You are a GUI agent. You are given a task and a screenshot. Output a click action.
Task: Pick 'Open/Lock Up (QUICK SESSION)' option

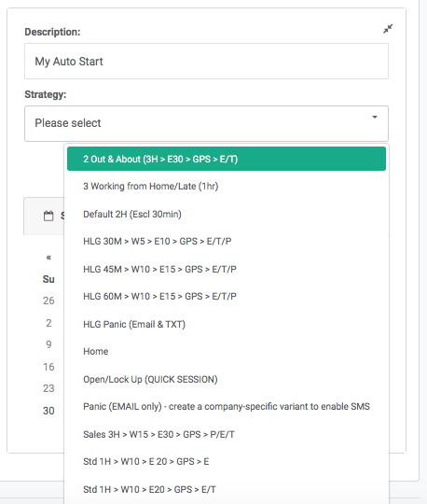227,379
